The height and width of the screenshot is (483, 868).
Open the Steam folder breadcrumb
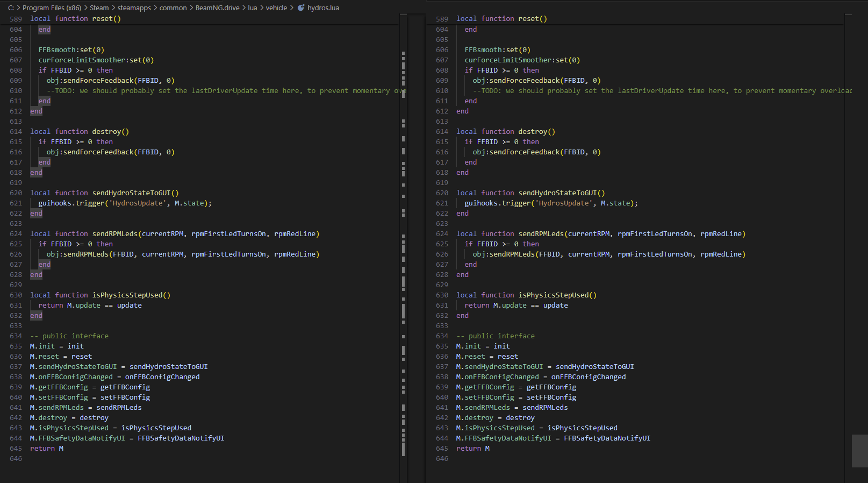pos(99,8)
